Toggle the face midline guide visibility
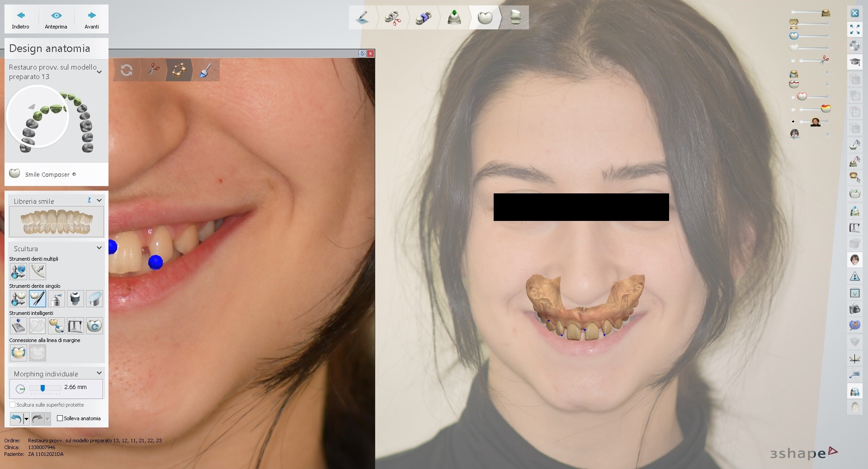 pos(794,134)
